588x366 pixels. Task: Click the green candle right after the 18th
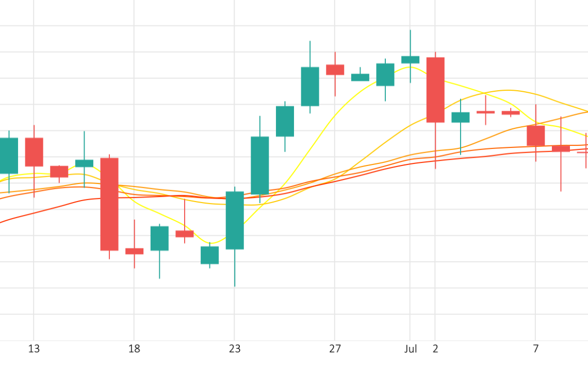point(159,238)
